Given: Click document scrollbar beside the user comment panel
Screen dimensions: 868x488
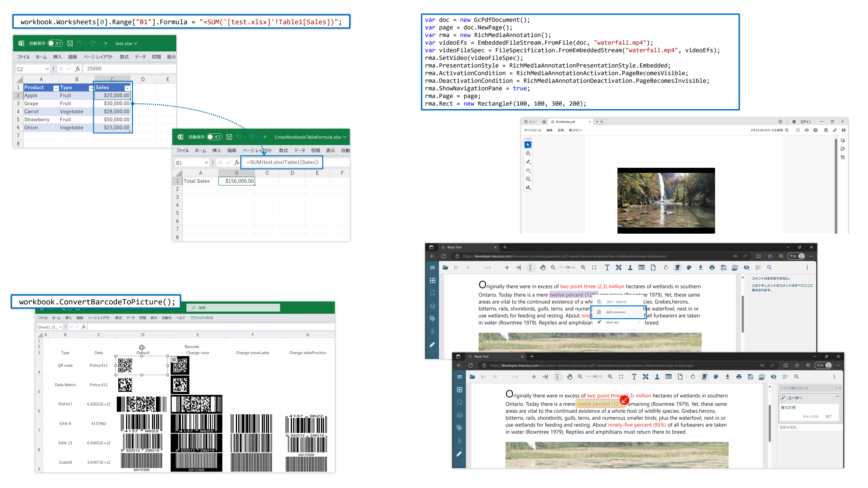Looking at the screenshot, I should (769, 423).
